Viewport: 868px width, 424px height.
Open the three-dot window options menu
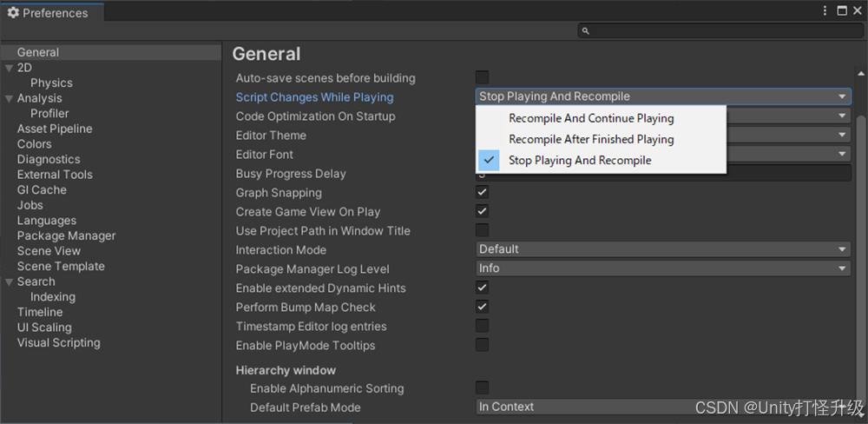(825, 10)
